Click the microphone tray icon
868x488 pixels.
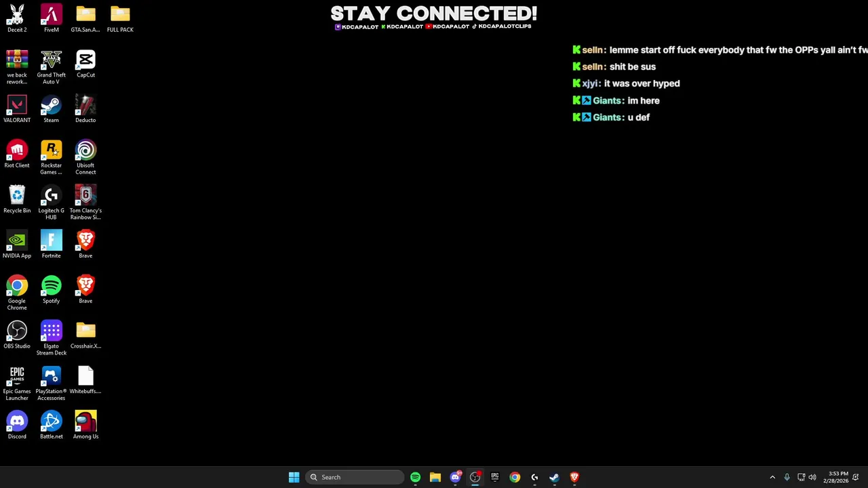pyautogui.click(x=787, y=477)
